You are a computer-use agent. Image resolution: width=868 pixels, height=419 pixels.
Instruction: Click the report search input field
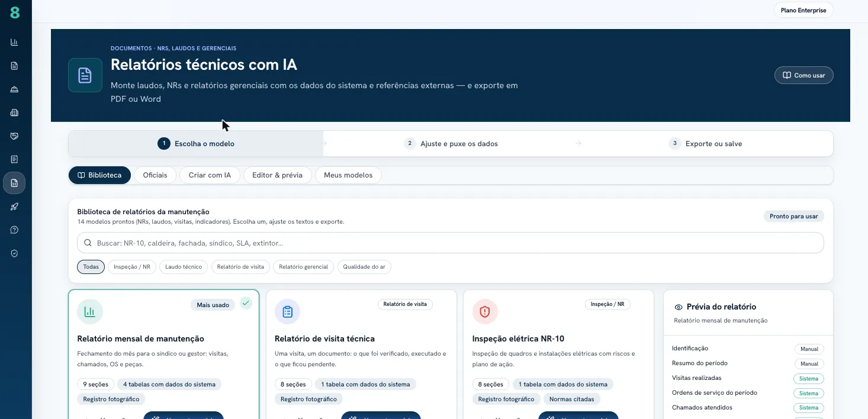point(450,243)
